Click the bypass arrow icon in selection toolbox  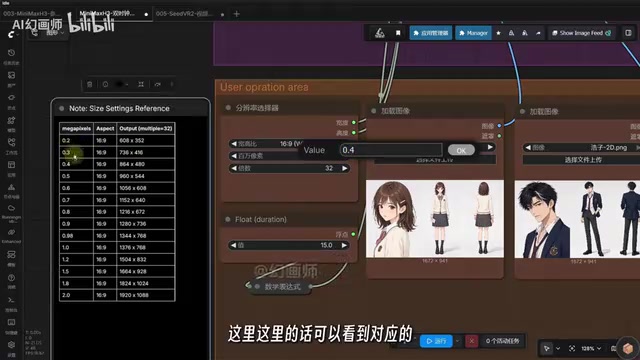(158, 84)
